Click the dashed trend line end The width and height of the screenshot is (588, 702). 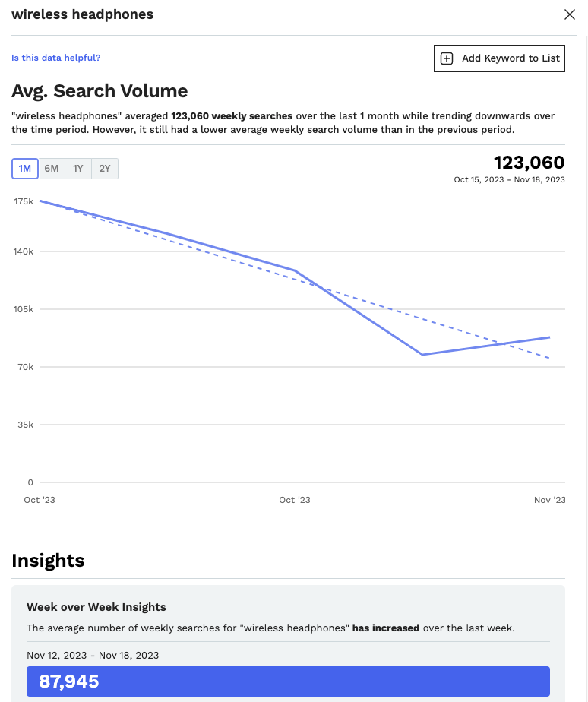[549, 358]
